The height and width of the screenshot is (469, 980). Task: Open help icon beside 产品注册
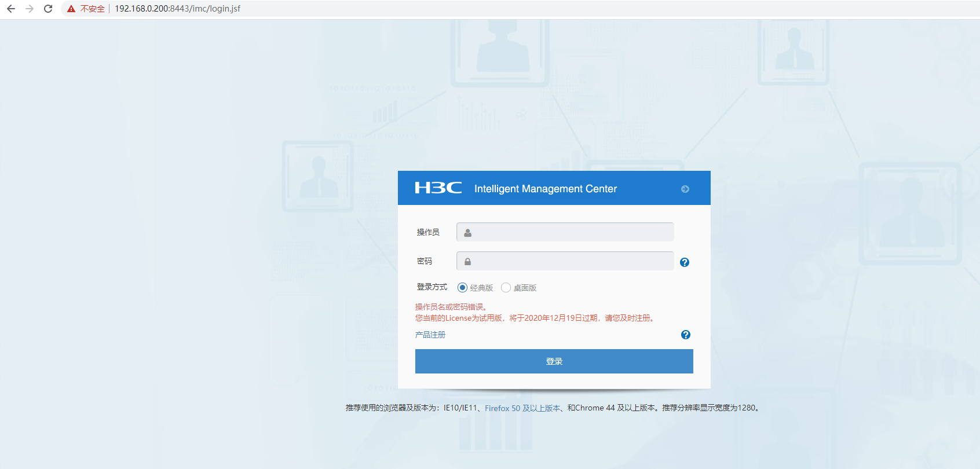[686, 335]
